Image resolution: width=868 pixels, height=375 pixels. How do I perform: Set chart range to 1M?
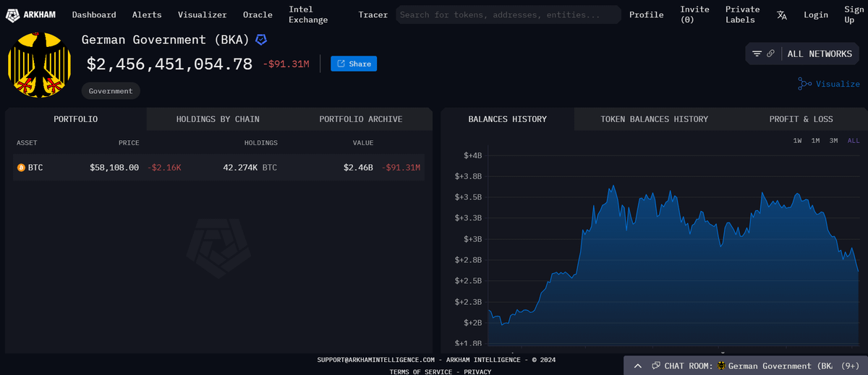815,140
